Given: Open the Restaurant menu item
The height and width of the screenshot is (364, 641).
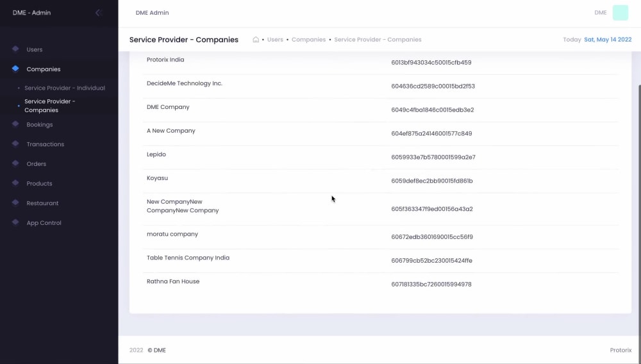Looking at the screenshot, I should pos(42,203).
